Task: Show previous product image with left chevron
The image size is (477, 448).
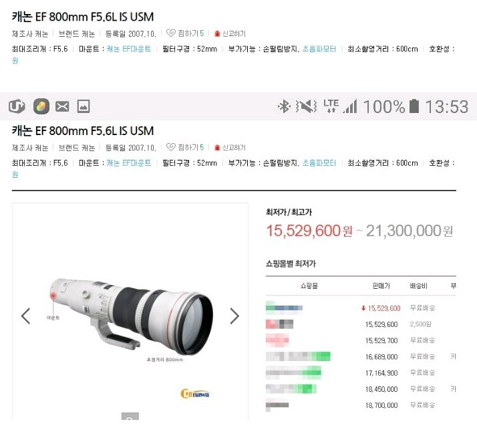Action: (x=25, y=316)
